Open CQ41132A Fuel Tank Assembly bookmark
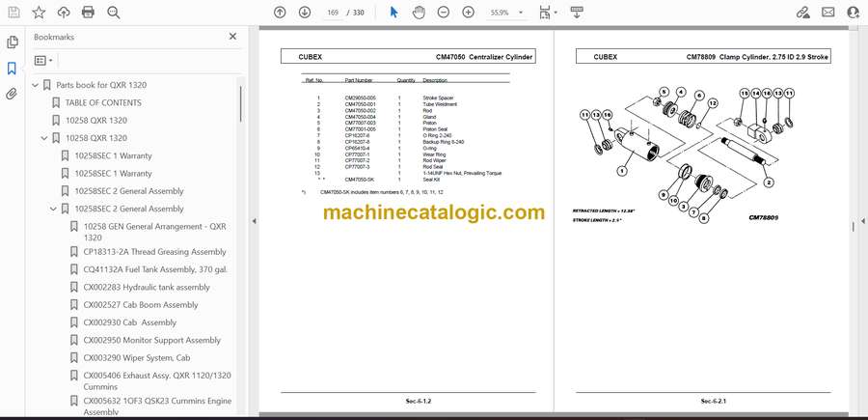The image size is (868, 420). [155, 269]
